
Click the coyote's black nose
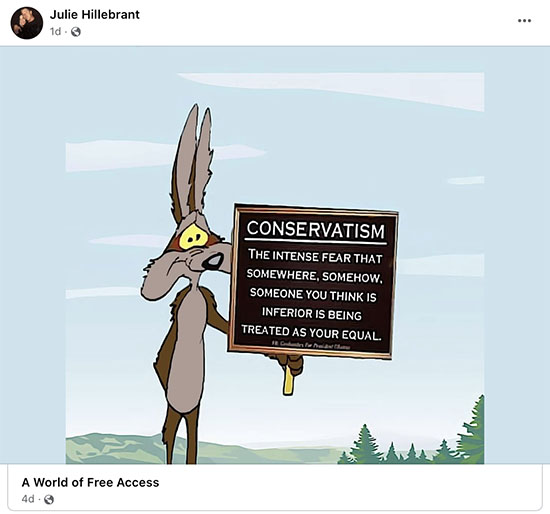pos(213,261)
